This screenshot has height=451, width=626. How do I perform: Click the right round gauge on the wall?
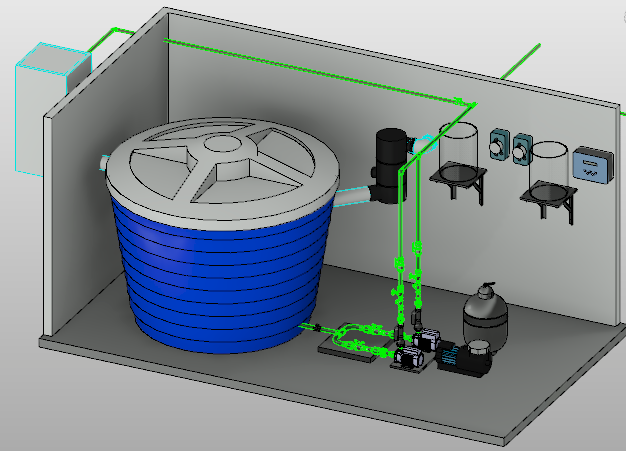click(x=521, y=148)
